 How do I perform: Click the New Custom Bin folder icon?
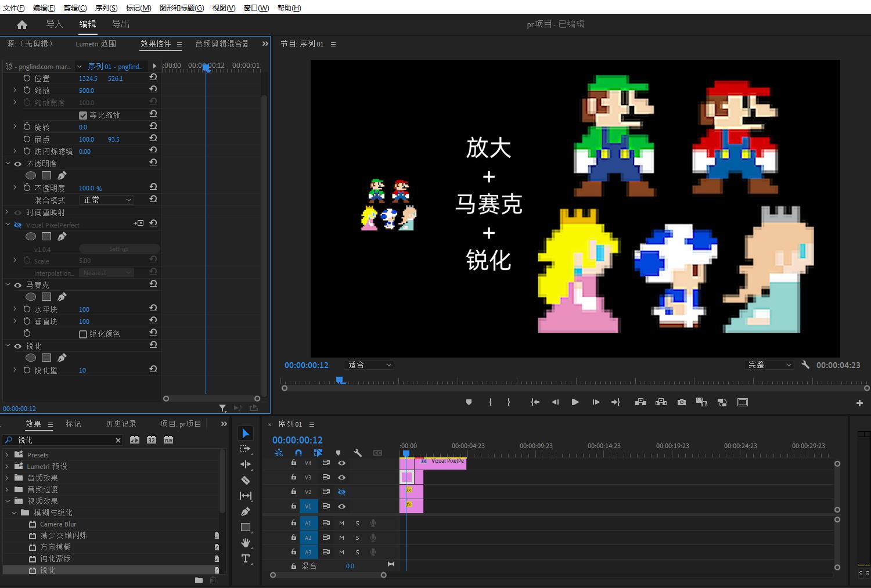click(199, 579)
